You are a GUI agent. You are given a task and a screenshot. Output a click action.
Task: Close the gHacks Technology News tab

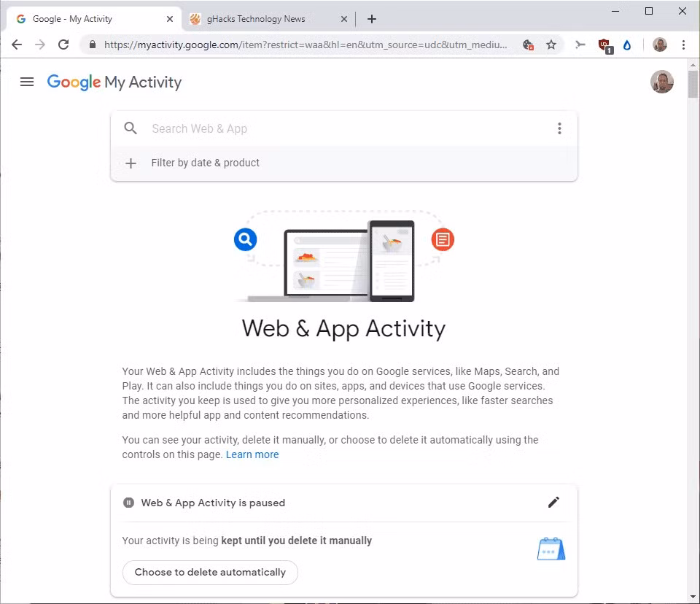pos(344,19)
